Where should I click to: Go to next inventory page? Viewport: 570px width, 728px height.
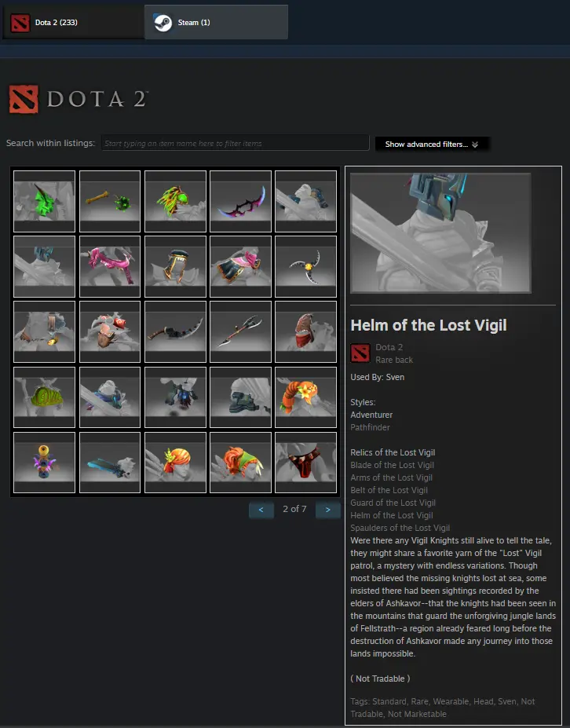pyautogui.click(x=327, y=510)
